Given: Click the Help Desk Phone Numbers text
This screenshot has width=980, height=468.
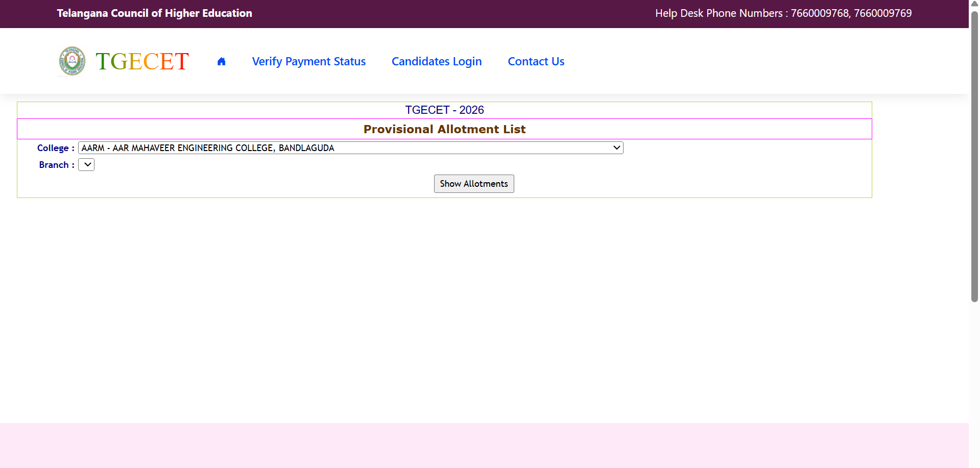Looking at the screenshot, I should 783,13.
